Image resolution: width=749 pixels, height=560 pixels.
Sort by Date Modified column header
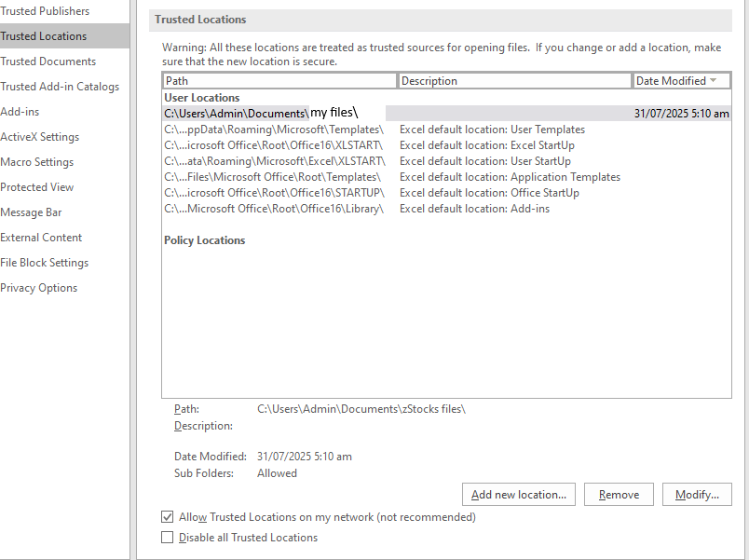pos(682,81)
